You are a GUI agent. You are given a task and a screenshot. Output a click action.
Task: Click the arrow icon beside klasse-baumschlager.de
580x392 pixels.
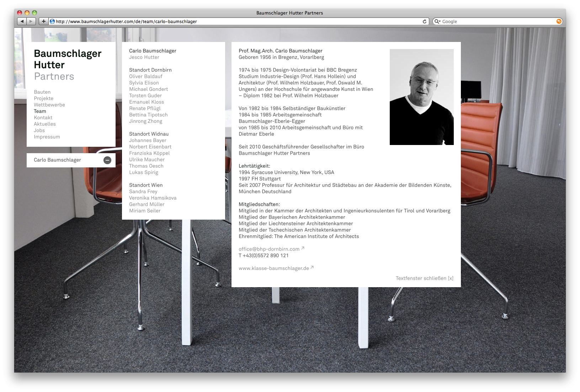[312, 267]
